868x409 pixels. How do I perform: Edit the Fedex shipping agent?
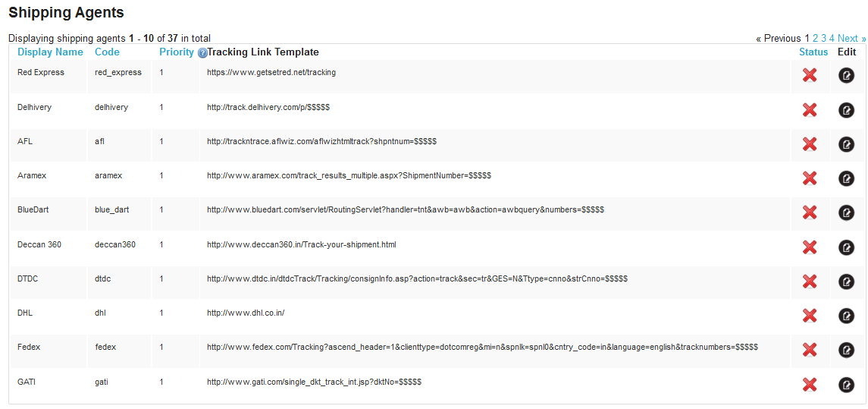click(x=846, y=350)
